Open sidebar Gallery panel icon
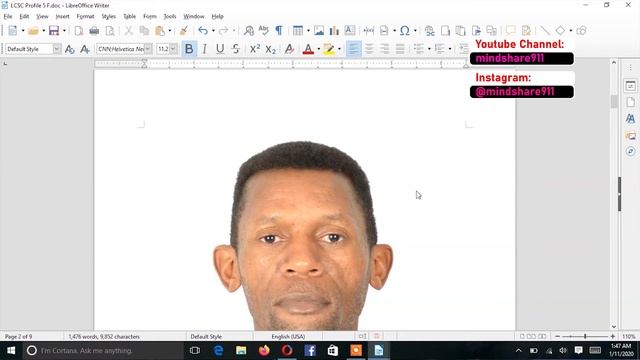This screenshot has height=360, width=640. pyautogui.click(x=630, y=136)
